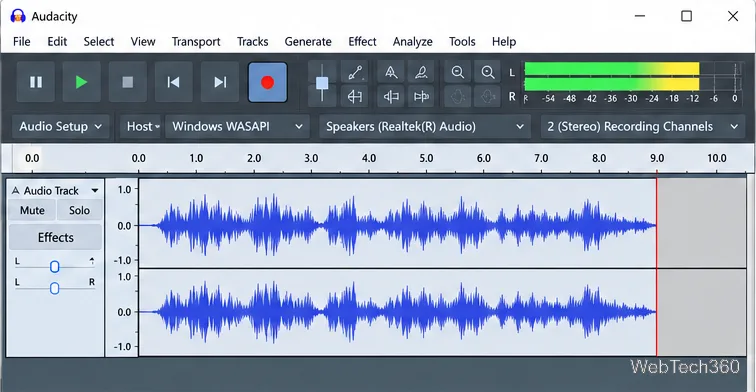Click the 5.0 mark on the timeline ruler
This screenshot has width=756, height=392.
coord(426,158)
